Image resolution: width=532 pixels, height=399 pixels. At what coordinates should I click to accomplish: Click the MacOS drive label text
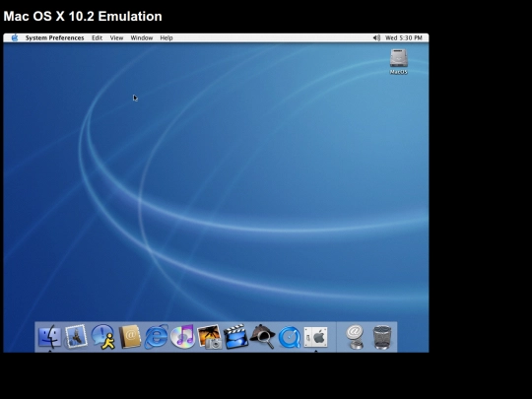[x=399, y=72]
